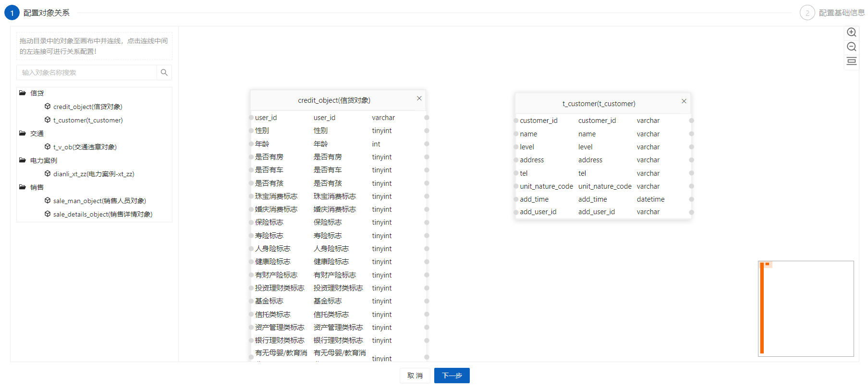Image resolution: width=868 pixels, height=388 pixels.
Task: Click cube icon beside dianli_xt_zz object
Action: point(48,174)
